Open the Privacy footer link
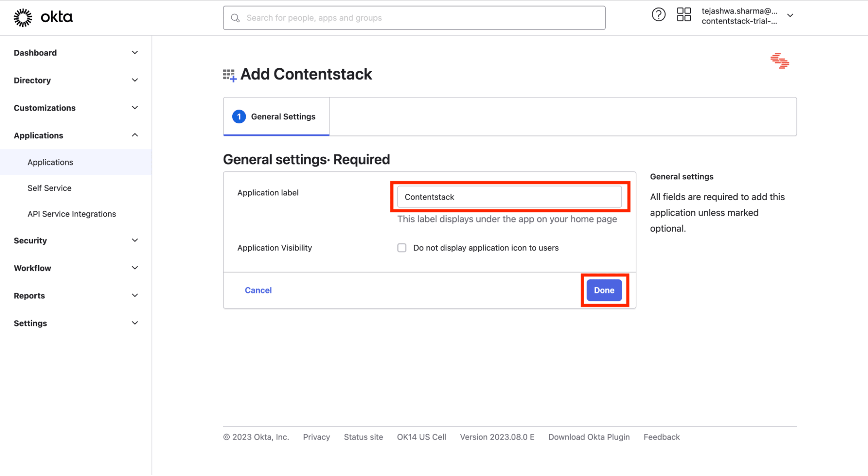This screenshot has height=476, width=868. [x=316, y=437]
